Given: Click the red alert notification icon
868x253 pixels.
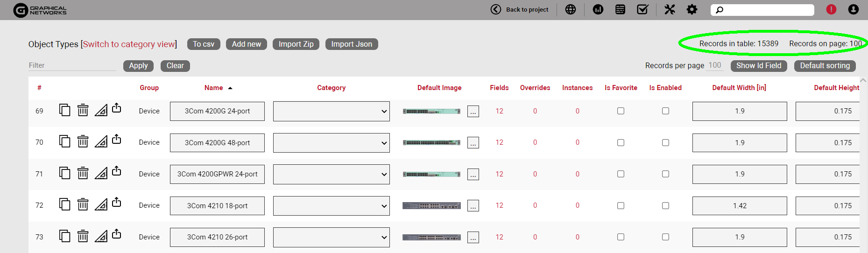Looking at the screenshot, I should pos(831,9).
